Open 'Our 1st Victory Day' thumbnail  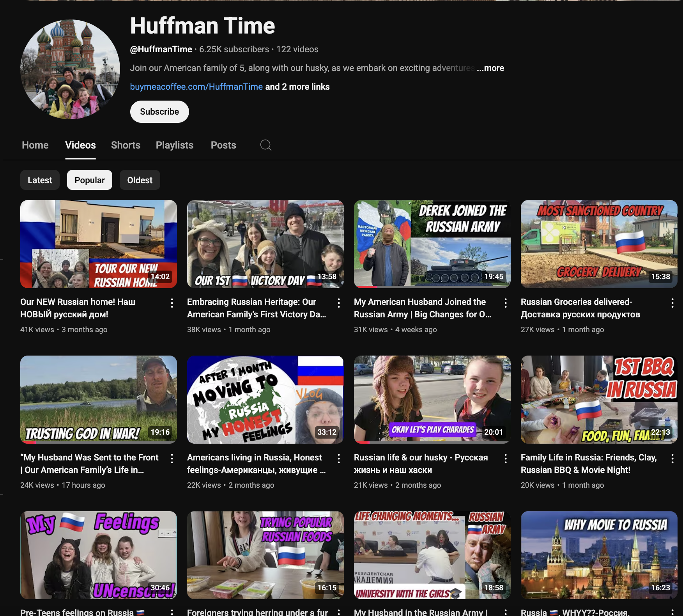pyautogui.click(x=265, y=244)
